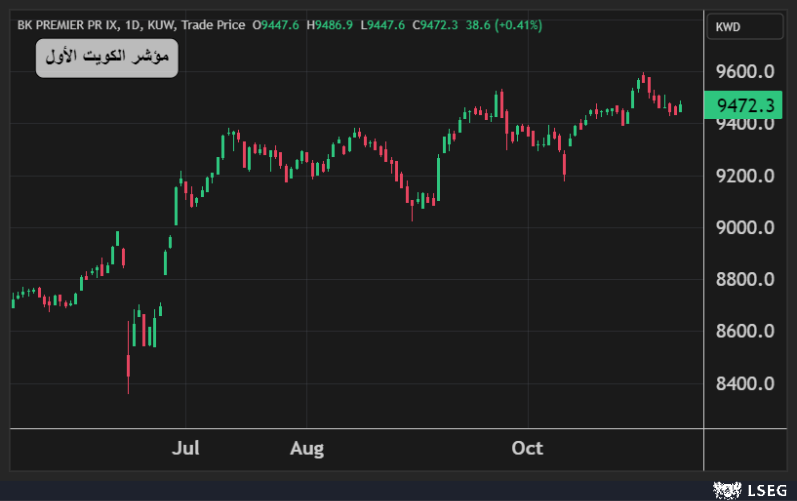Click the 9000.0 price axis label

tap(745, 228)
